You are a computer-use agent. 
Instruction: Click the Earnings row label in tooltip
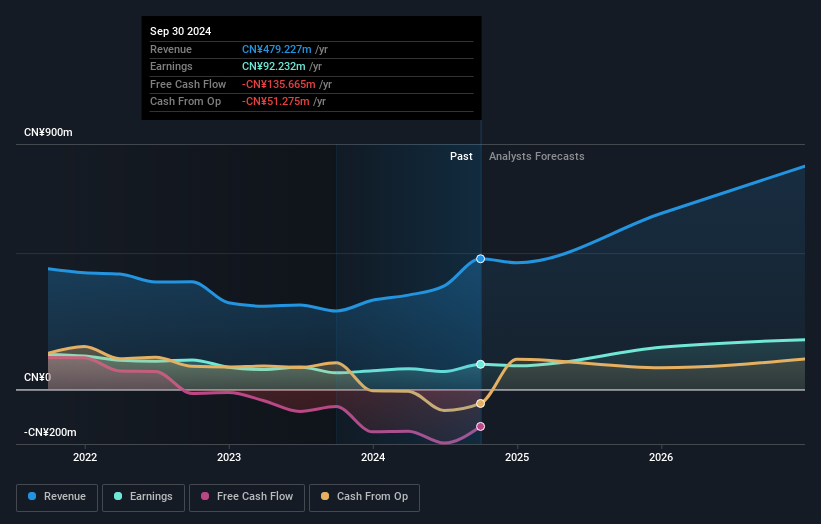171,66
